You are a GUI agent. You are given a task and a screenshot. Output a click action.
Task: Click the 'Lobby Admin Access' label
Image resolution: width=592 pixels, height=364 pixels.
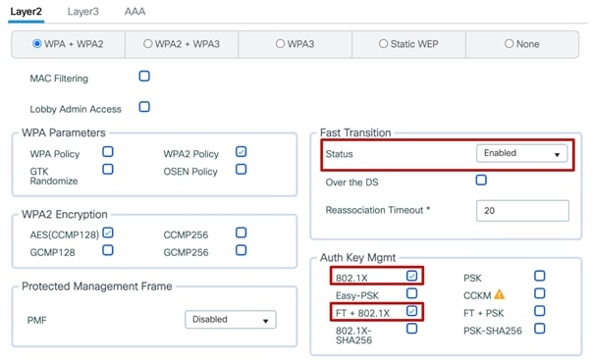76,109
